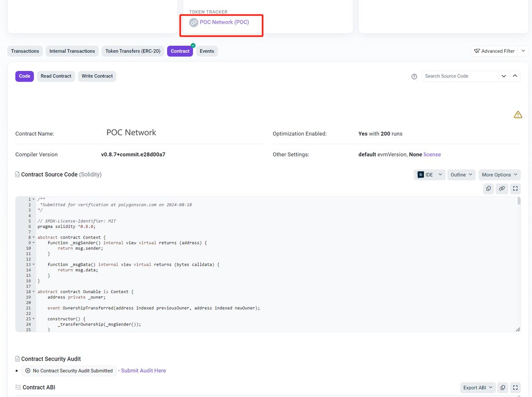Show the Code view

coord(24,76)
